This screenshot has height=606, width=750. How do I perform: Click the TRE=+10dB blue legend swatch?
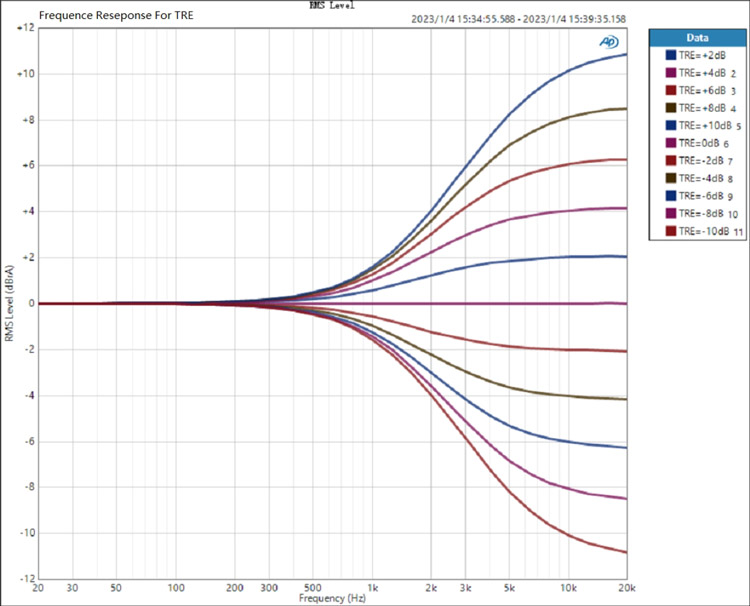tap(671, 125)
